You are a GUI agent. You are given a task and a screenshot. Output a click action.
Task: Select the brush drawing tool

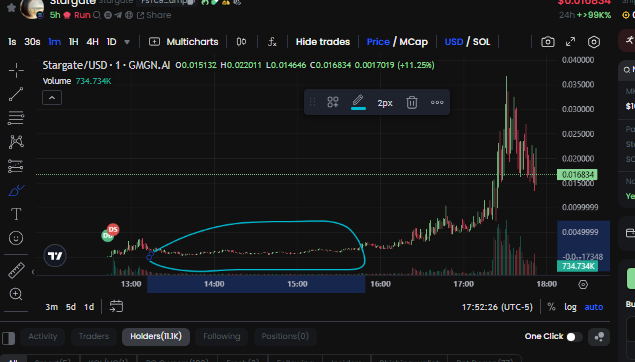tap(16, 190)
